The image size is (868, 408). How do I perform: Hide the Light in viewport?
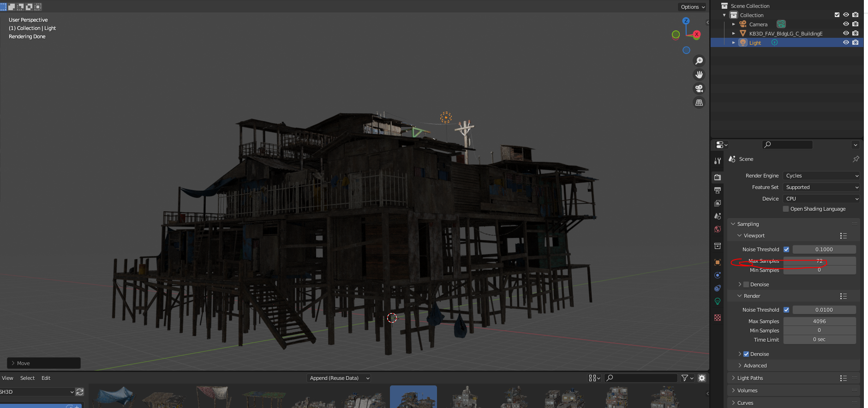coord(846,42)
